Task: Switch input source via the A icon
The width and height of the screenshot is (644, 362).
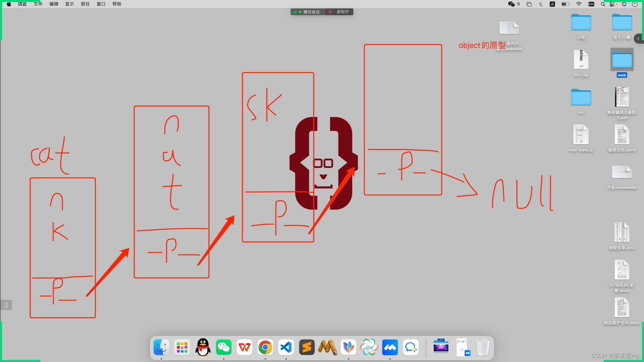Action: (552, 4)
